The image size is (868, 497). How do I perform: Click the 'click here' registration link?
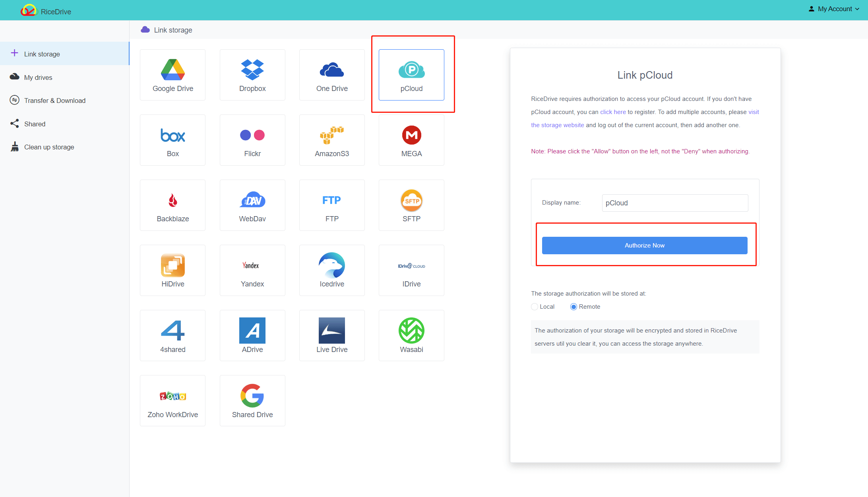click(613, 111)
